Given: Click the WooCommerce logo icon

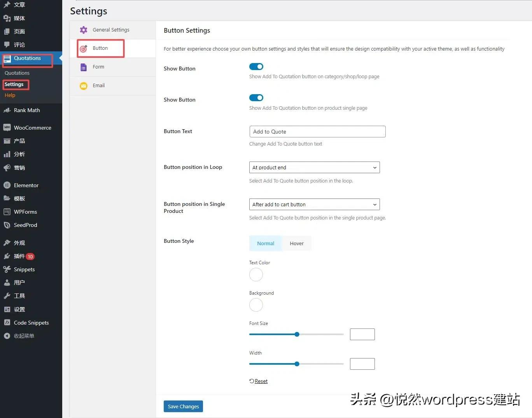Looking at the screenshot, I should [x=7, y=128].
